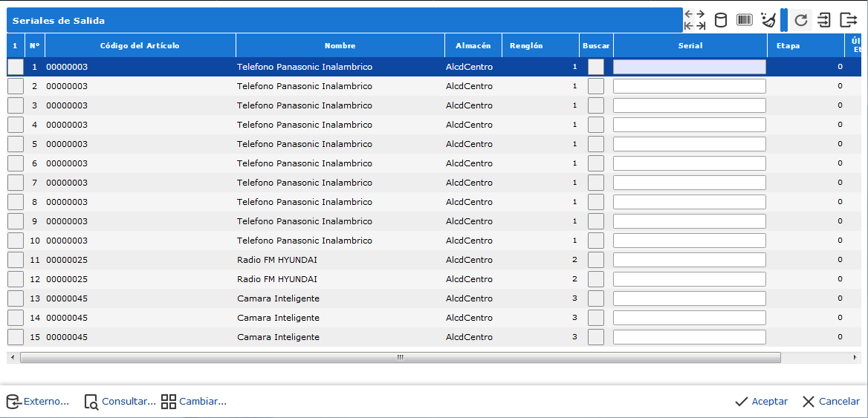The height and width of the screenshot is (418, 868).
Task: Focus the Serial input field in row 4
Action: [689, 125]
